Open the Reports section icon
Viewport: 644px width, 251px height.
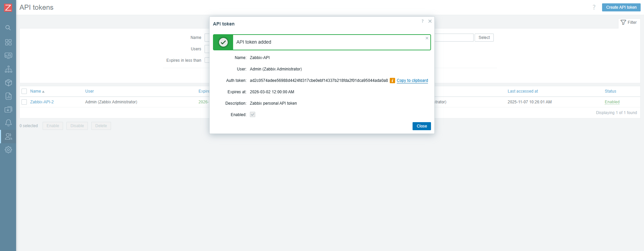coord(8,96)
